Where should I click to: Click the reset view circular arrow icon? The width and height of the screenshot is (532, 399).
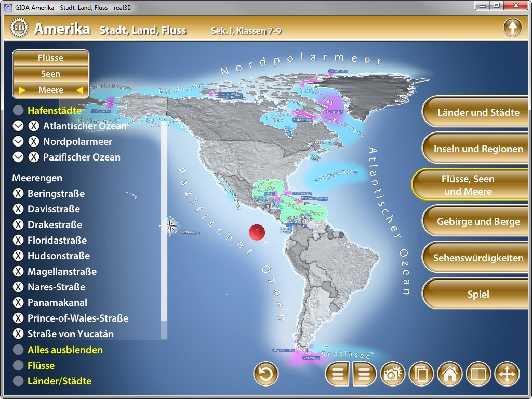(x=266, y=374)
